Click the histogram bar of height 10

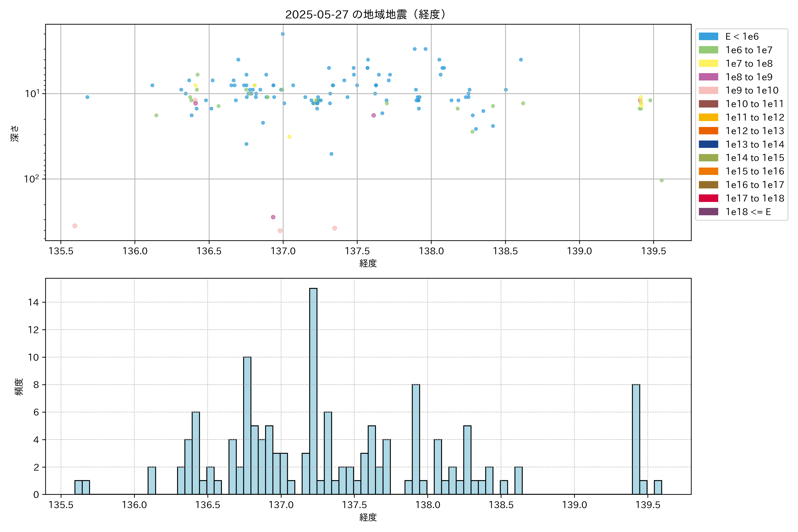click(x=247, y=425)
